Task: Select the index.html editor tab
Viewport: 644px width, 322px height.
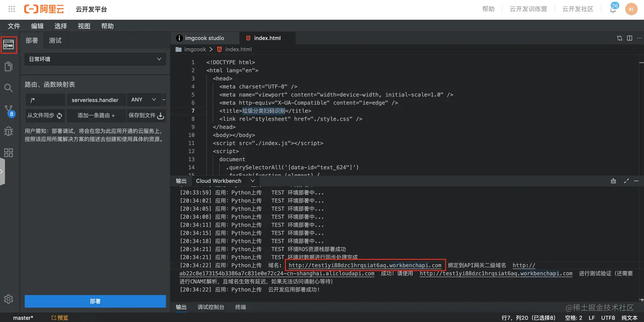Action: tap(267, 38)
